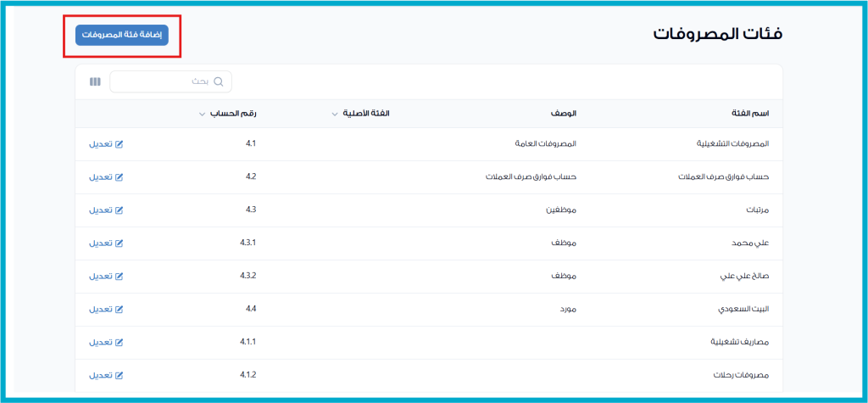
Task: Click the إضافة فئة المصروفات button
Action: click(122, 35)
